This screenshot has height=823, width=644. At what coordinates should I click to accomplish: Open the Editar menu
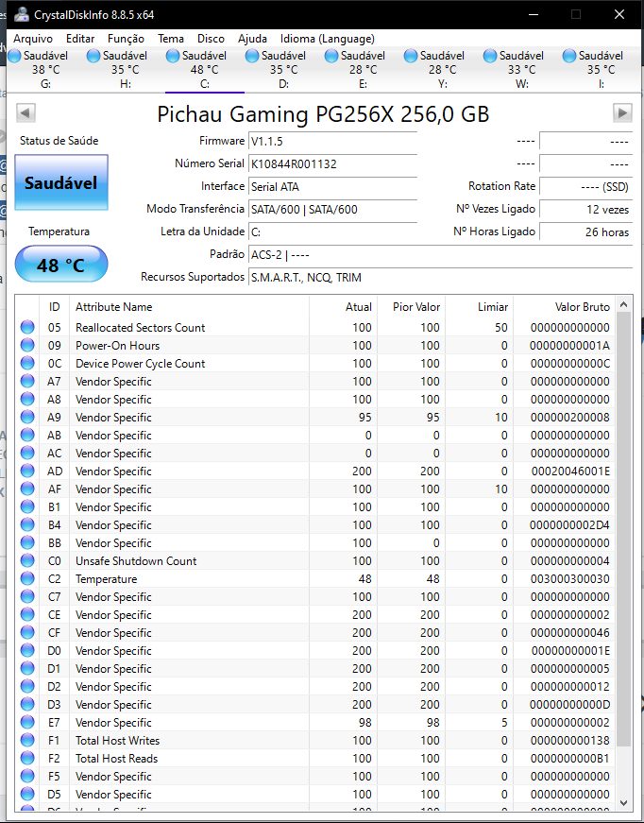tap(80, 39)
